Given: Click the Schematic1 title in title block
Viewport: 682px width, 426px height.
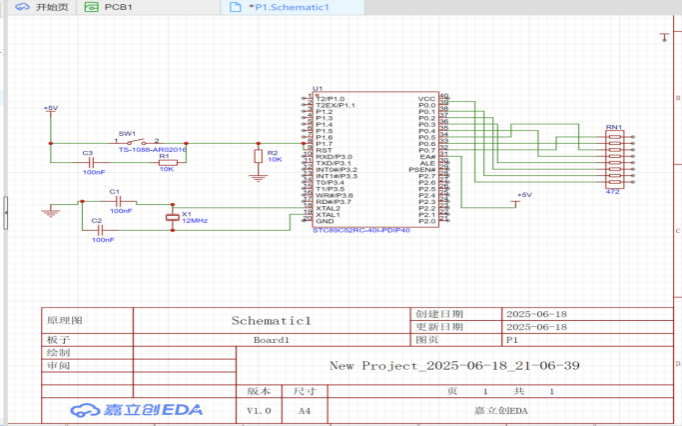Looking at the screenshot, I should click(x=271, y=321).
